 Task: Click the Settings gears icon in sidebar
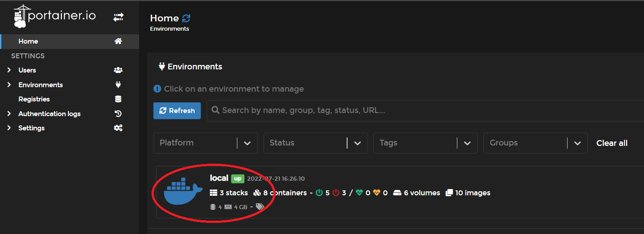coord(118,128)
